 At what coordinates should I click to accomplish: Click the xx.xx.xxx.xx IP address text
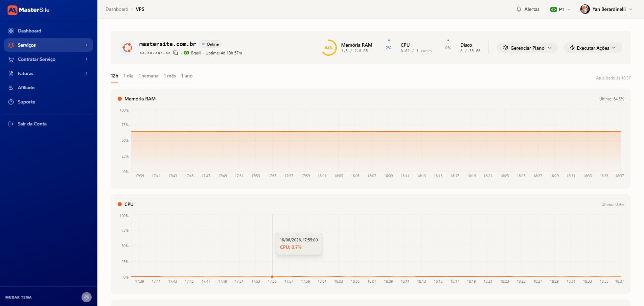155,53
